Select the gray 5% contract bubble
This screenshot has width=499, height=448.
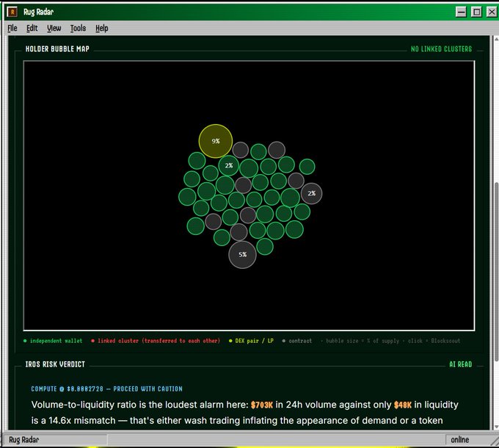[x=242, y=255]
